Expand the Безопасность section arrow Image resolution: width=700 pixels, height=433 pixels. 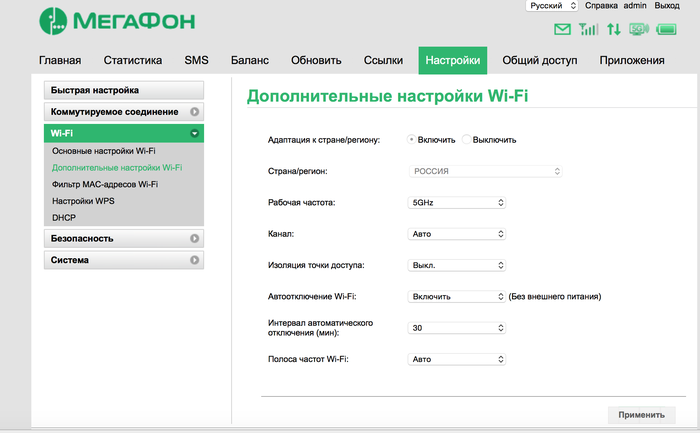[194, 239]
